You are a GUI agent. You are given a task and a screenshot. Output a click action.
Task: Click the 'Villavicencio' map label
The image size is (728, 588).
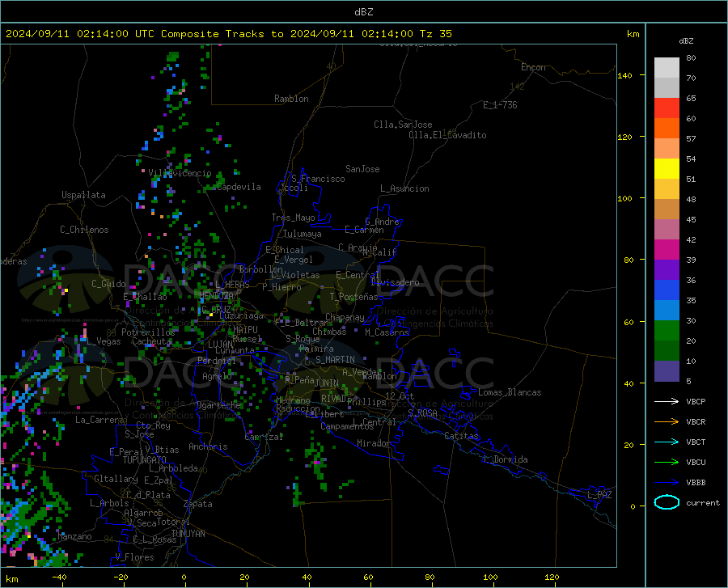180,173
